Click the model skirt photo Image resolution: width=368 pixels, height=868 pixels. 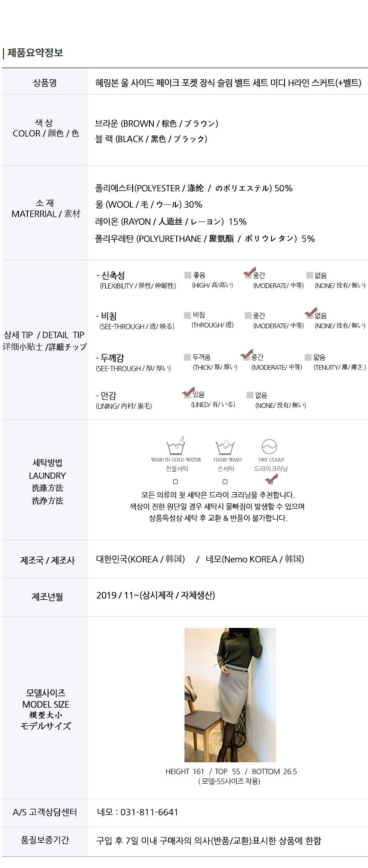[230, 695]
